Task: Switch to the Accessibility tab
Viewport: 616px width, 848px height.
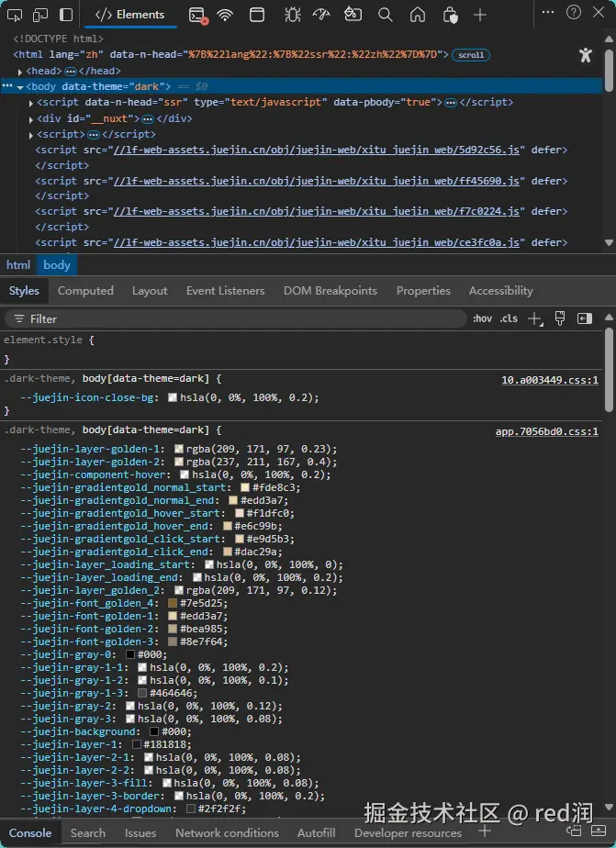Action: tap(501, 290)
